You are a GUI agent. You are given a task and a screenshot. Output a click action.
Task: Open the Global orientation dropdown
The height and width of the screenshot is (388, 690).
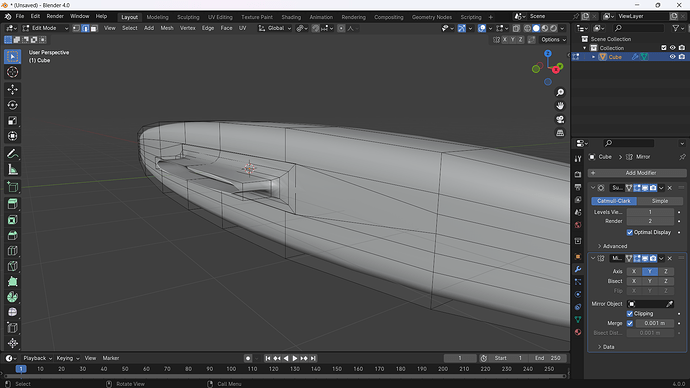(275, 28)
